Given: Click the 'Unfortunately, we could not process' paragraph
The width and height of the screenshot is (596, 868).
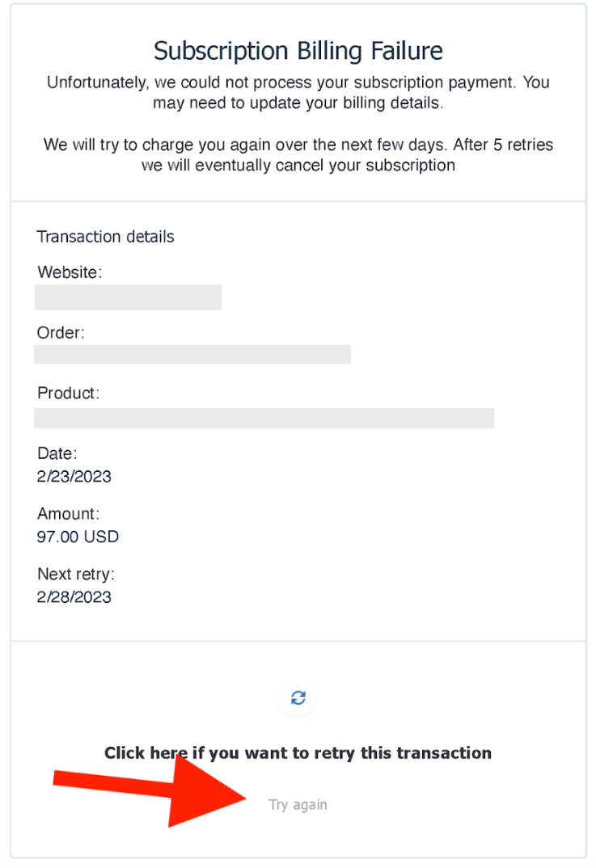Looking at the screenshot, I should click(x=298, y=93).
